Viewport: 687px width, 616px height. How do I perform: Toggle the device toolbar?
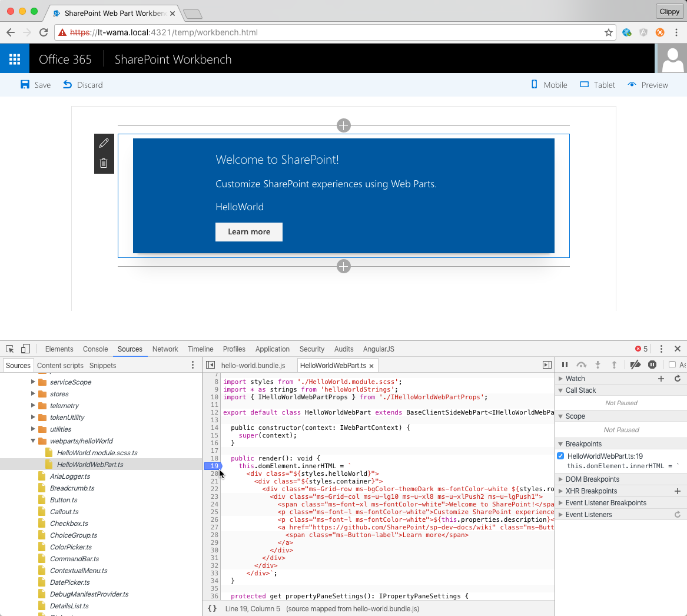(x=25, y=349)
